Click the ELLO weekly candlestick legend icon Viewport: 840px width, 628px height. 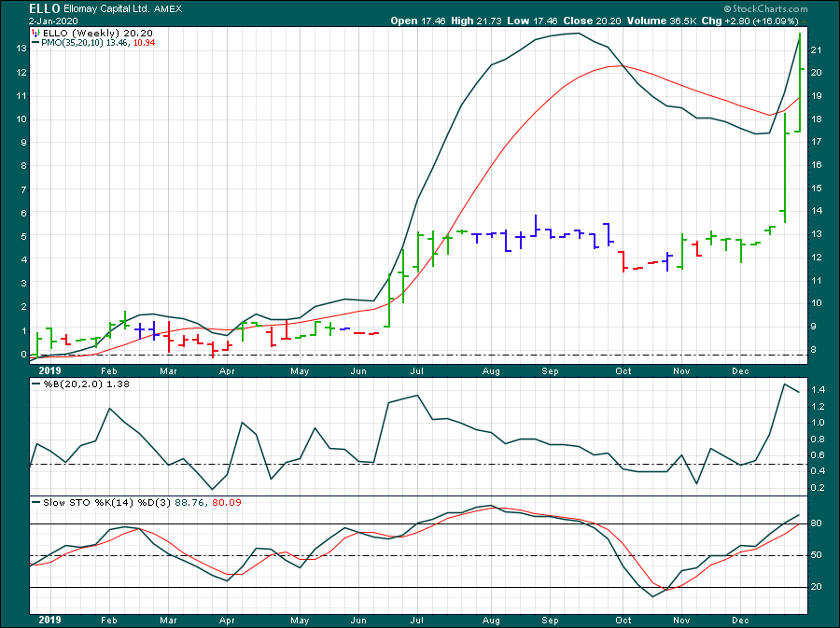pyautogui.click(x=35, y=34)
